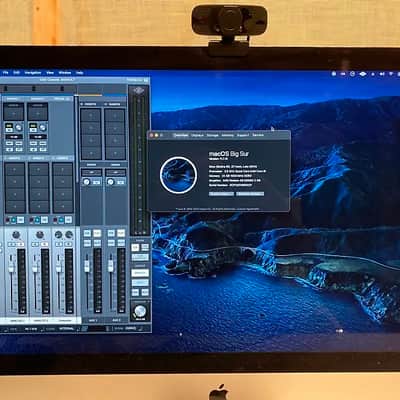
Task: Open the INTERNAL clock source dropdown
Action: tap(66, 329)
